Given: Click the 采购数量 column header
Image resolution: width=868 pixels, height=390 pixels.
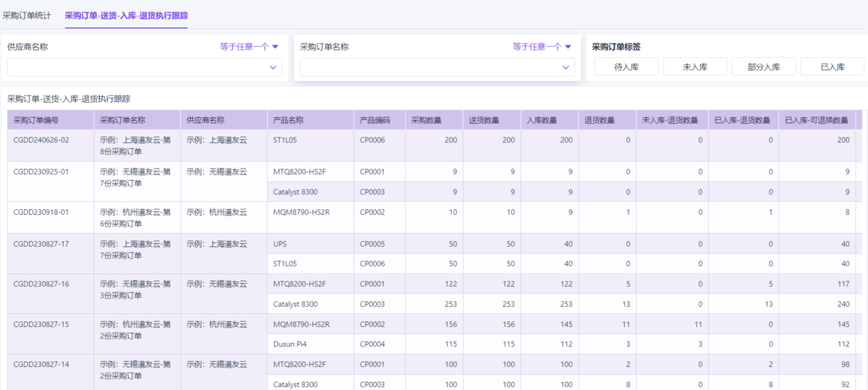Looking at the screenshot, I should coord(427,120).
